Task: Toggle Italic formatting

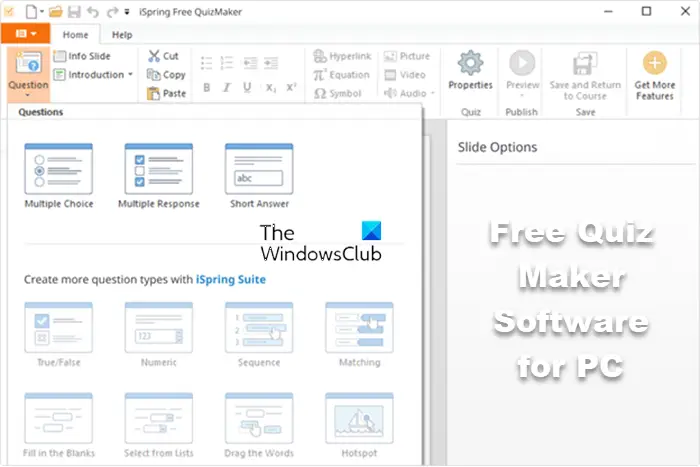Action: [227, 88]
